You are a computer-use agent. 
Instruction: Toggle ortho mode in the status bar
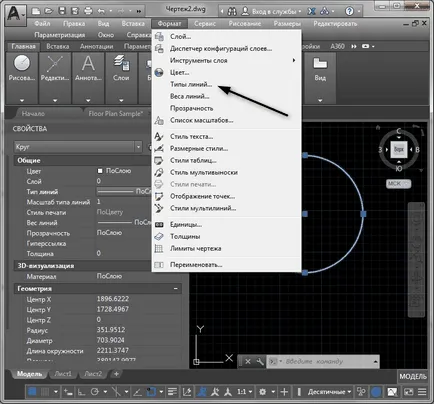(81, 392)
